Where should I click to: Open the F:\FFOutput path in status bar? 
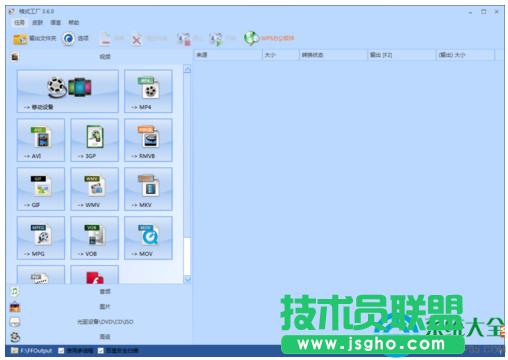tap(36, 350)
